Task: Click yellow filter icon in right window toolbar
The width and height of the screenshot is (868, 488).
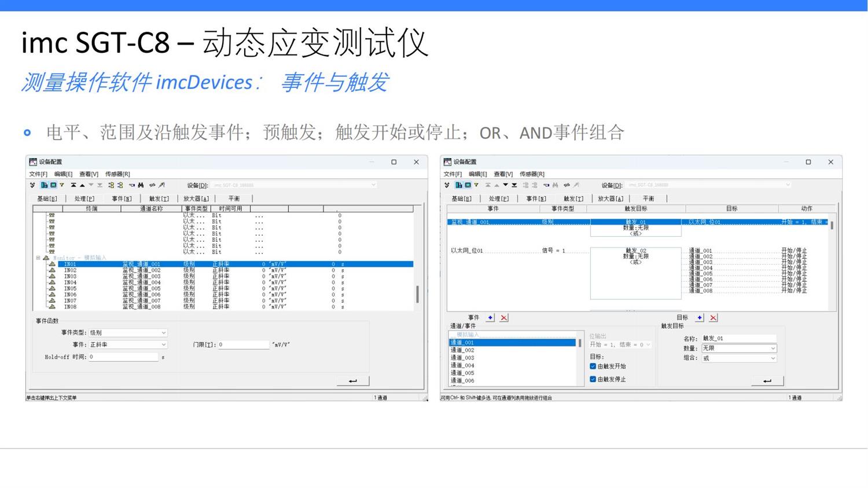Action: click(476, 185)
